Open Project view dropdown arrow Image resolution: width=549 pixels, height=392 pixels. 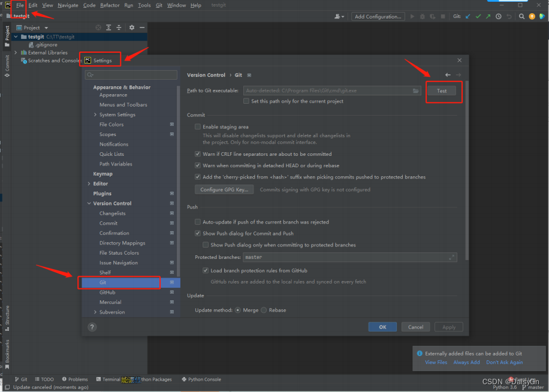click(x=46, y=28)
